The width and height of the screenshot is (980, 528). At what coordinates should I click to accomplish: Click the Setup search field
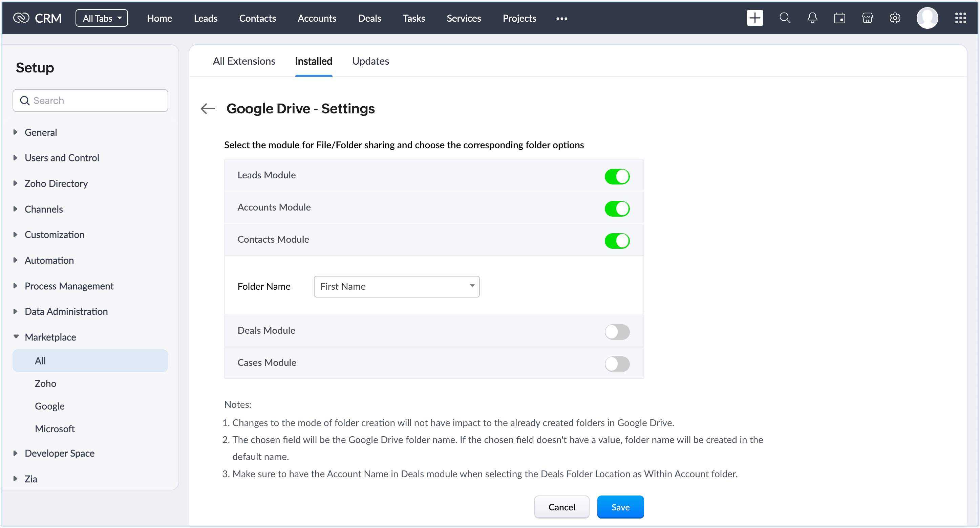(90, 101)
